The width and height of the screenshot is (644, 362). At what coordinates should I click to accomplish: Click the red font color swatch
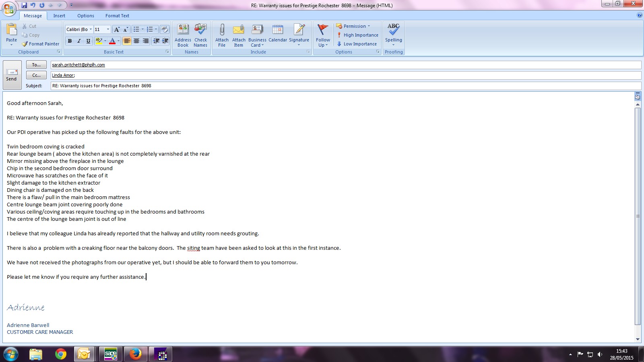[x=112, y=41]
